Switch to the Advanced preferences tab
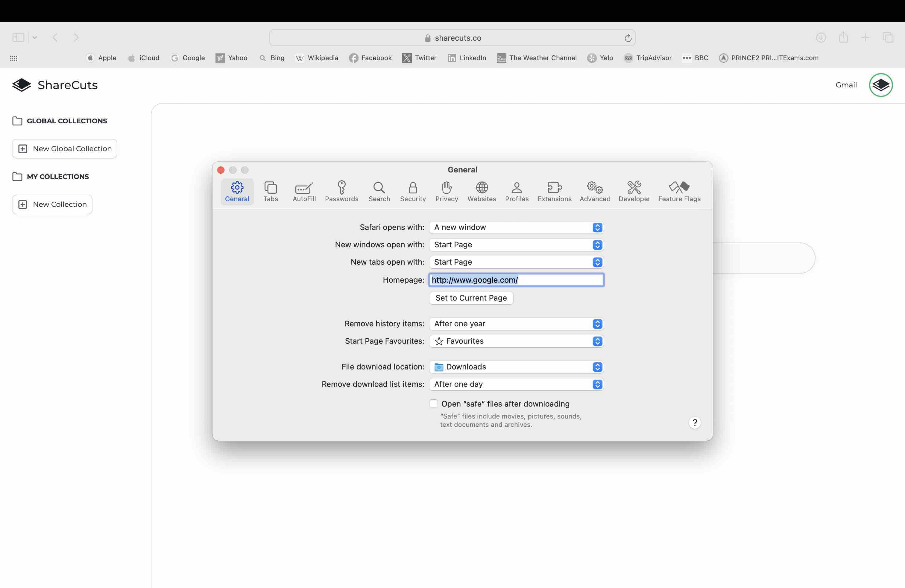Screen dimensions: 905x588 (595, 191)
